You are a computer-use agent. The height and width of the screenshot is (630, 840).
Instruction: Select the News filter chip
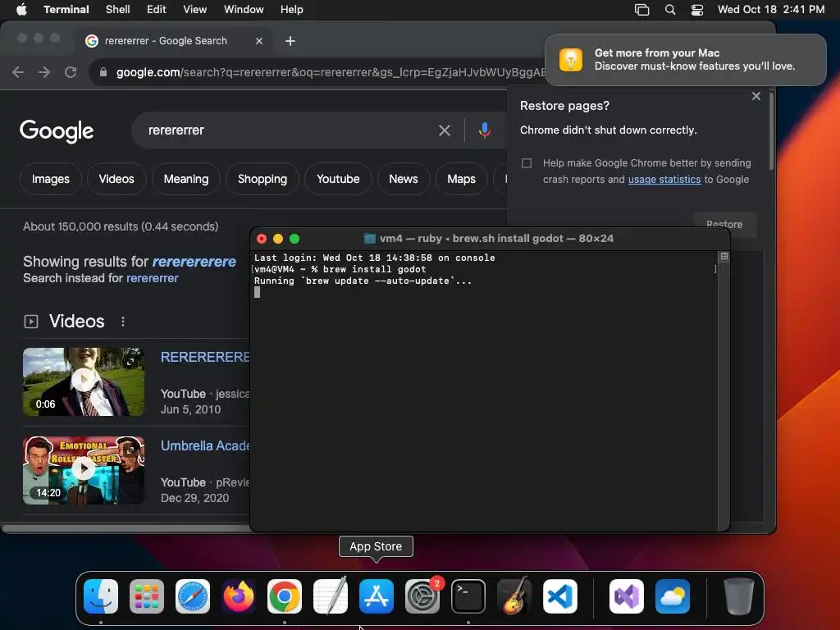pos(404,179)
